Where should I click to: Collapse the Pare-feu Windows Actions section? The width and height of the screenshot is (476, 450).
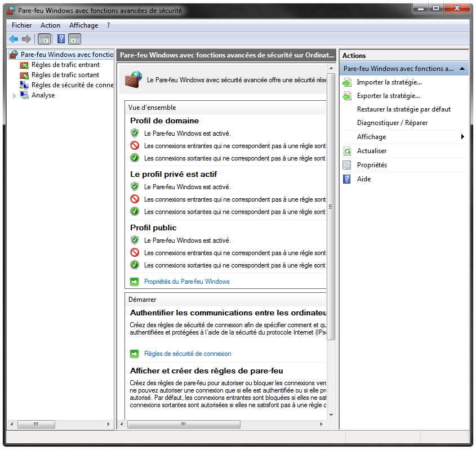462,69
